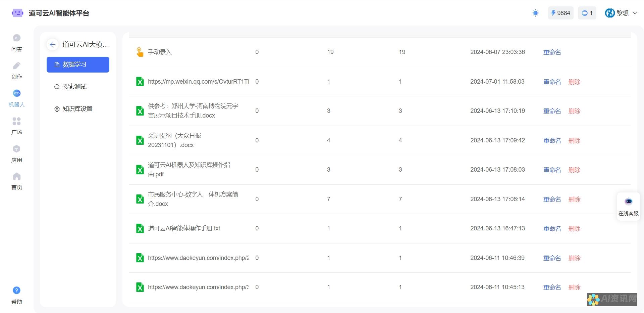Click the lightning 9884 credits badge
The height and width of the screenshot is (313, 644).
click(561, 13)
